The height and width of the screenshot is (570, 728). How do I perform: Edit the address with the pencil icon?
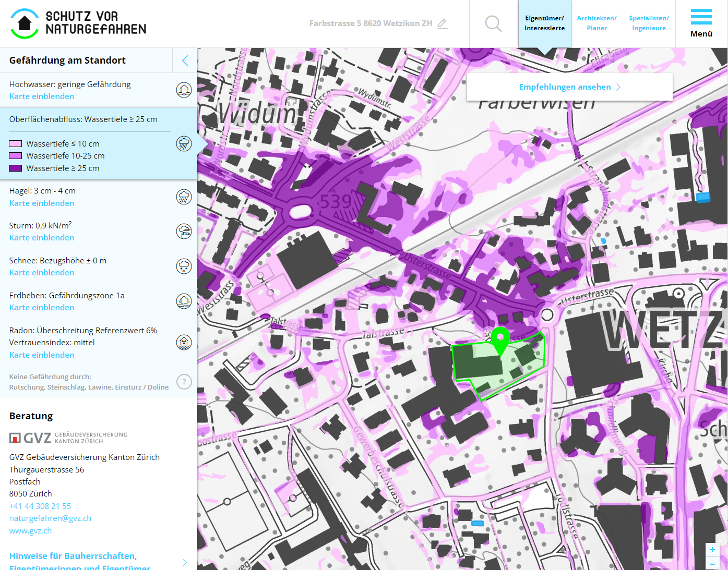[x=443, y=23]
